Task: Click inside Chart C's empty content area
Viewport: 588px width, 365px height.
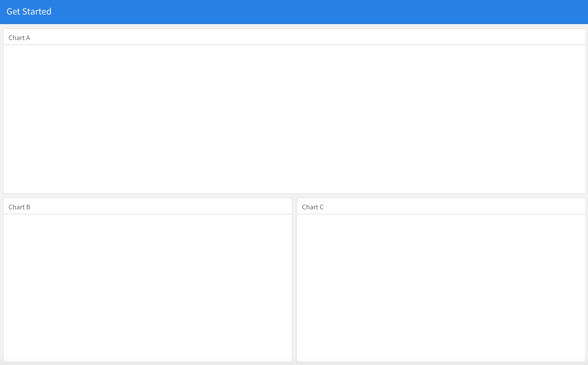Action: point(441,288)
